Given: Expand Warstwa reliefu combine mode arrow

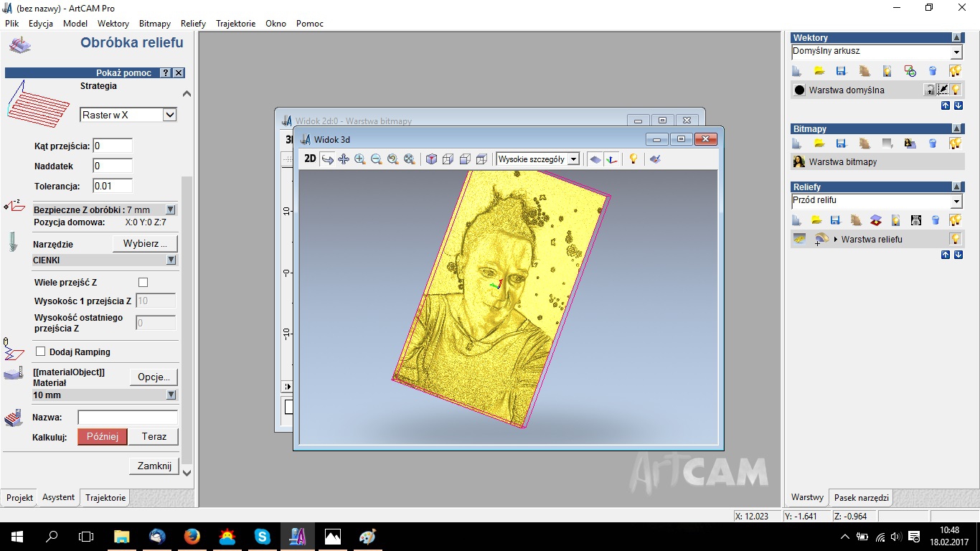Looking at the screenshot, I should coord(836,239).
